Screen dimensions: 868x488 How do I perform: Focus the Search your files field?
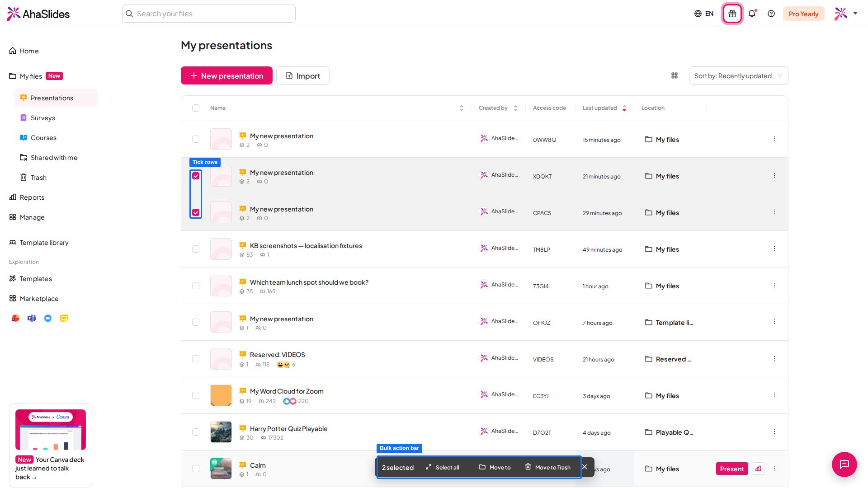pos(209,14)
